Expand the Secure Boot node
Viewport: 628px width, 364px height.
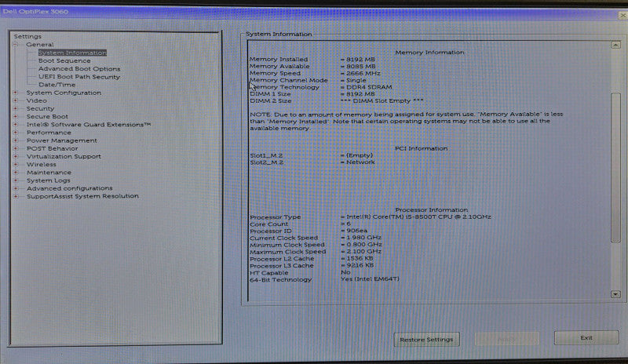click(x=15, y=117)
